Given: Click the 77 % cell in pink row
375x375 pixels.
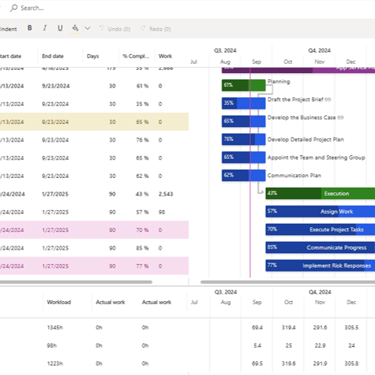Looking at the screenshot, I should pos(142,266).
